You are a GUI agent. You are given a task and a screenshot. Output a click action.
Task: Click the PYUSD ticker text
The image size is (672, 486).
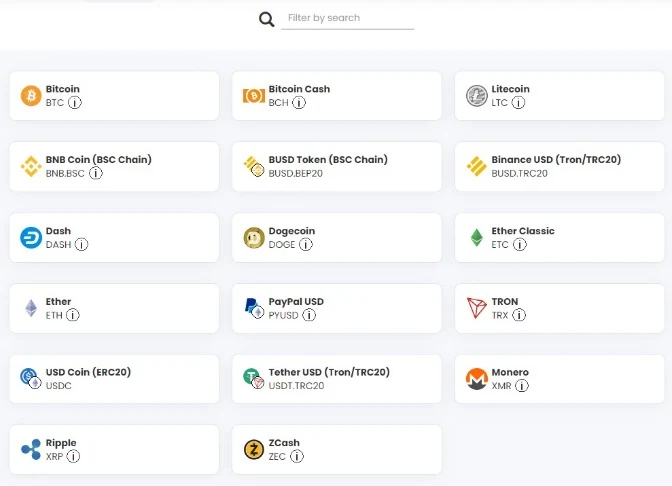coord(283,315)
